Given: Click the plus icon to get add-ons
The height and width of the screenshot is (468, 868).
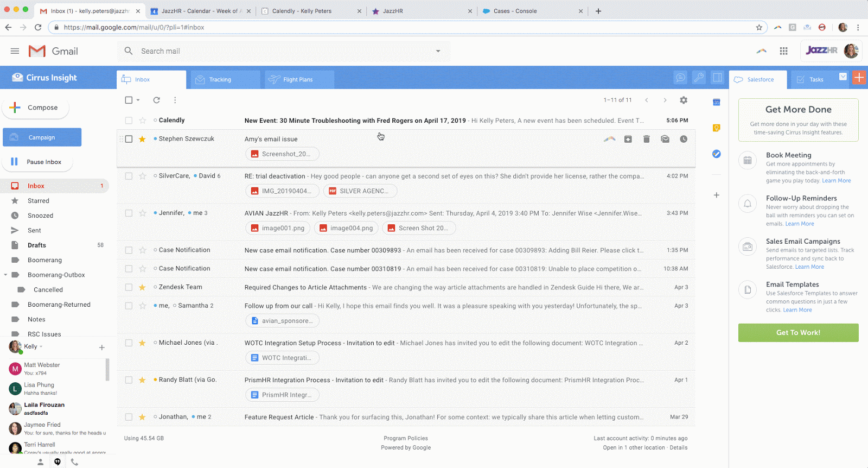Looking at the screenshot, I should coord(716,195).
